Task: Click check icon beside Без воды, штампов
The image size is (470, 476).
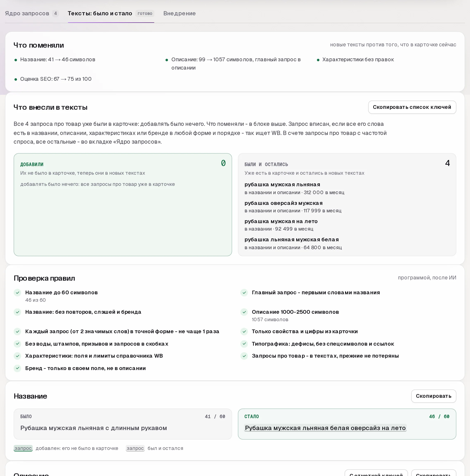Action: pos(18,344)
